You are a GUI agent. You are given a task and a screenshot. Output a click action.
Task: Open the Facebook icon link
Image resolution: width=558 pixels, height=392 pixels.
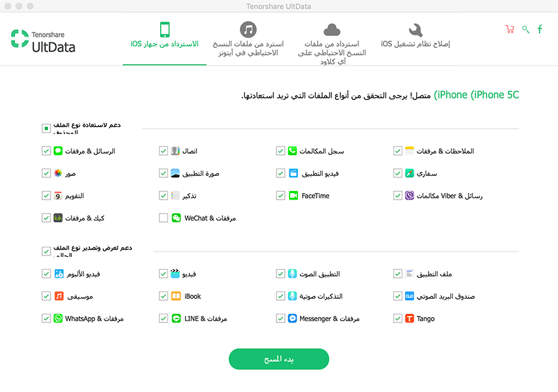coord(540,29)
